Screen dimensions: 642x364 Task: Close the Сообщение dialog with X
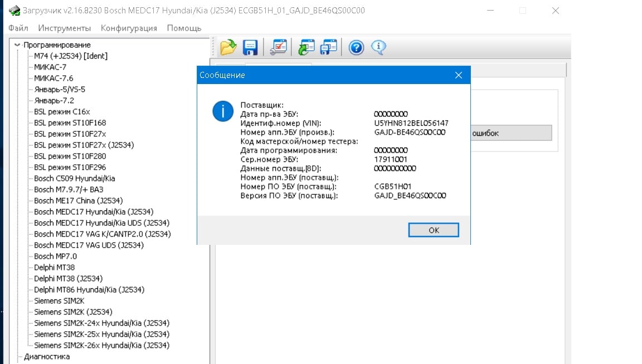[x=458, y=75]
